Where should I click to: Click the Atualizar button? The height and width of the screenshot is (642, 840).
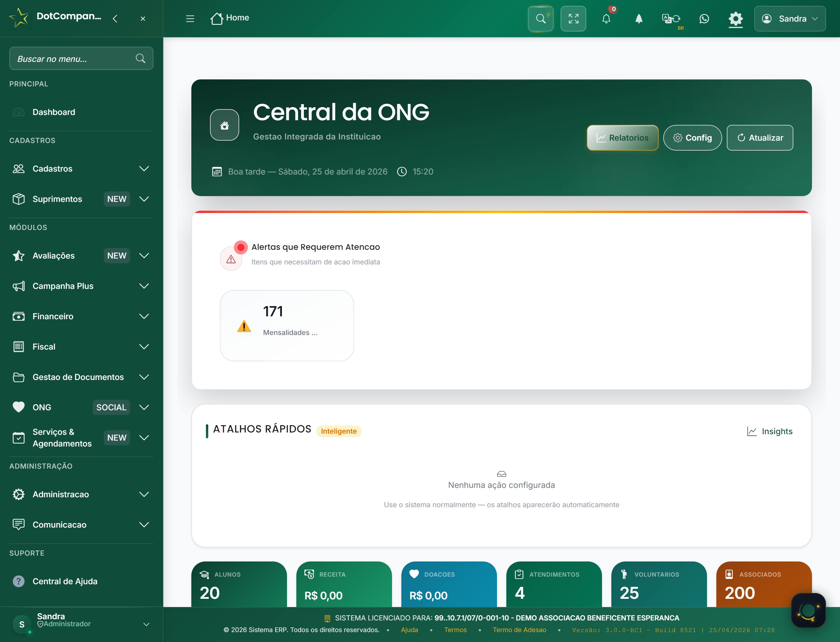pos(760,137)
